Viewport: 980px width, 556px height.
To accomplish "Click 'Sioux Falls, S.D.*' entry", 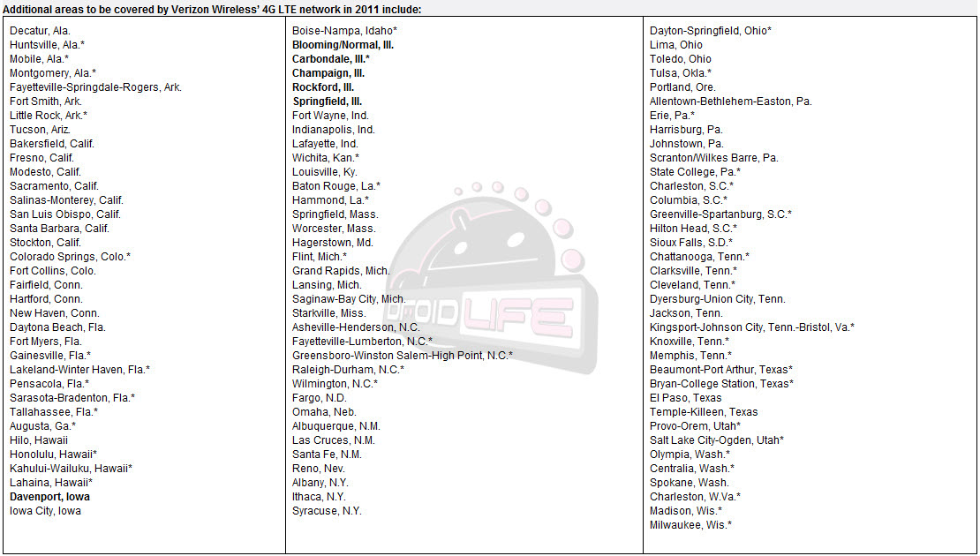I will click(x=691, y=243).
